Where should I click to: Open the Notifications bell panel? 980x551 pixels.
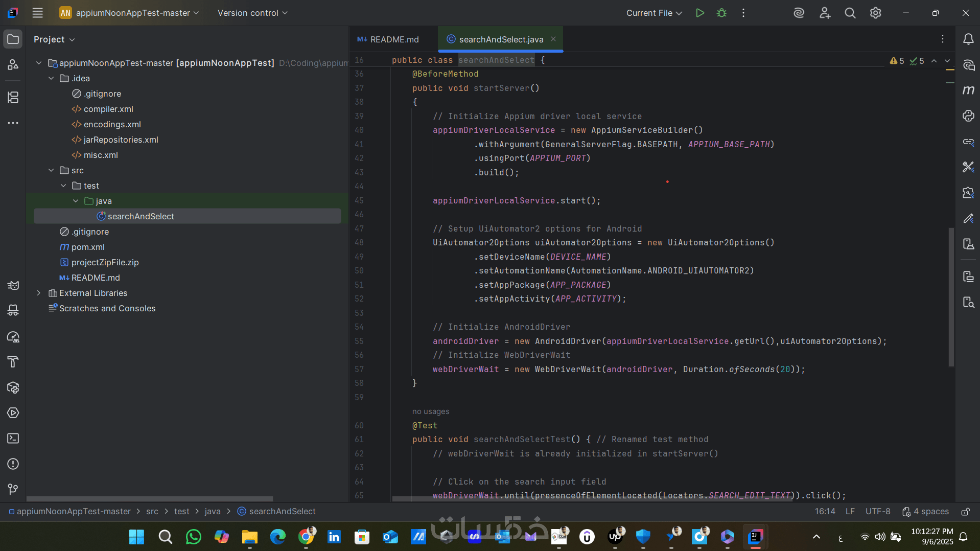968,39
